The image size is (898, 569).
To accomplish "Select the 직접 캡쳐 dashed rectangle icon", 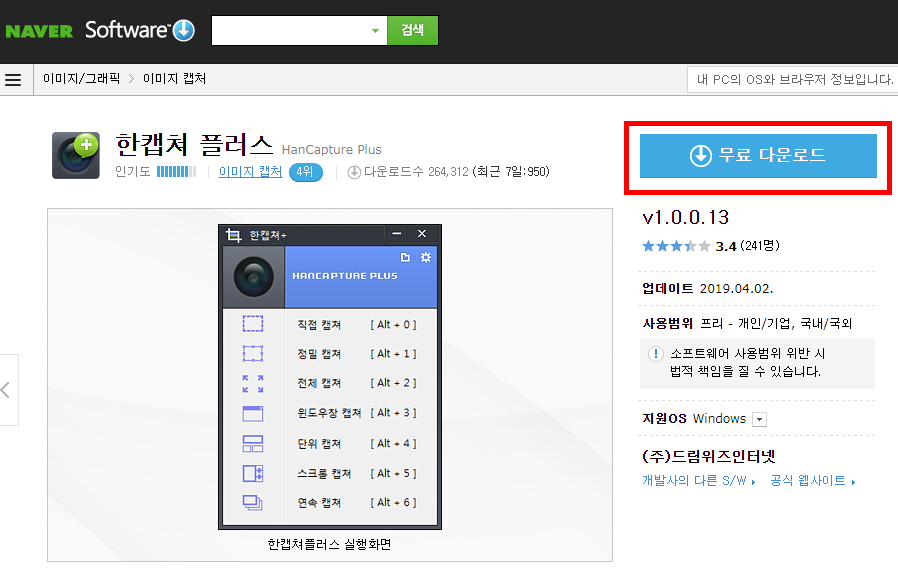I will pyautogui.click(x=253, y=324).
